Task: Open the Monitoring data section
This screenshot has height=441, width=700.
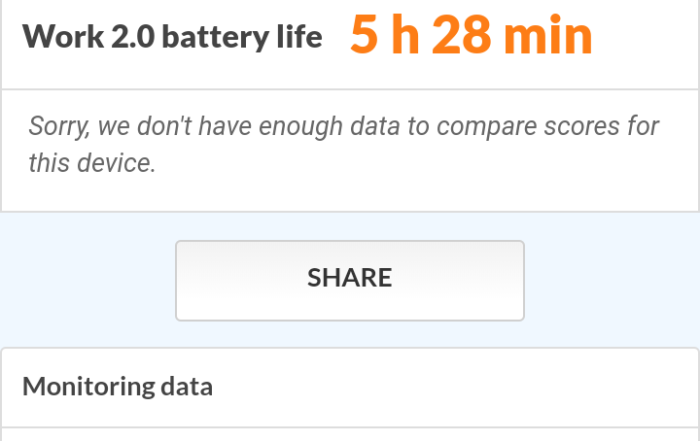Action: 118,387
